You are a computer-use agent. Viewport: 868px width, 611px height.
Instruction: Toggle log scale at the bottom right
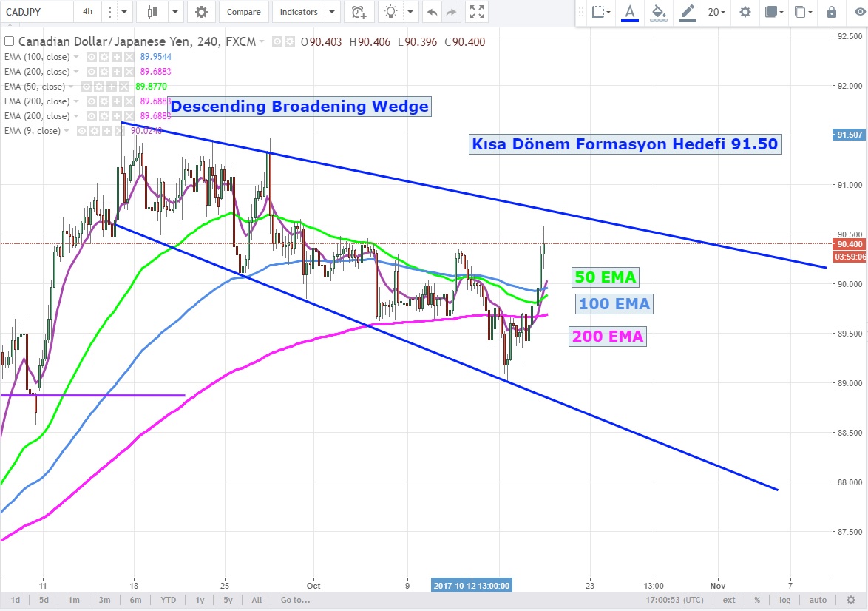[x=785, y=600]
